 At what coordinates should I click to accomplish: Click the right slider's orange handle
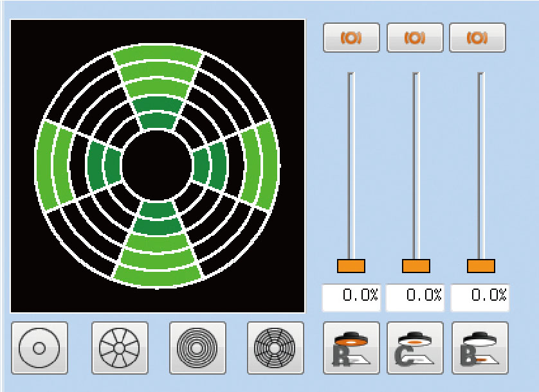click(x=481, y=266)
